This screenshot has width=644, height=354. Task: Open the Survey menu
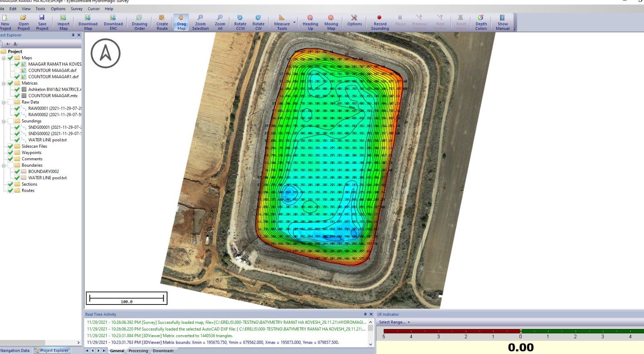[x=76, y=8]
